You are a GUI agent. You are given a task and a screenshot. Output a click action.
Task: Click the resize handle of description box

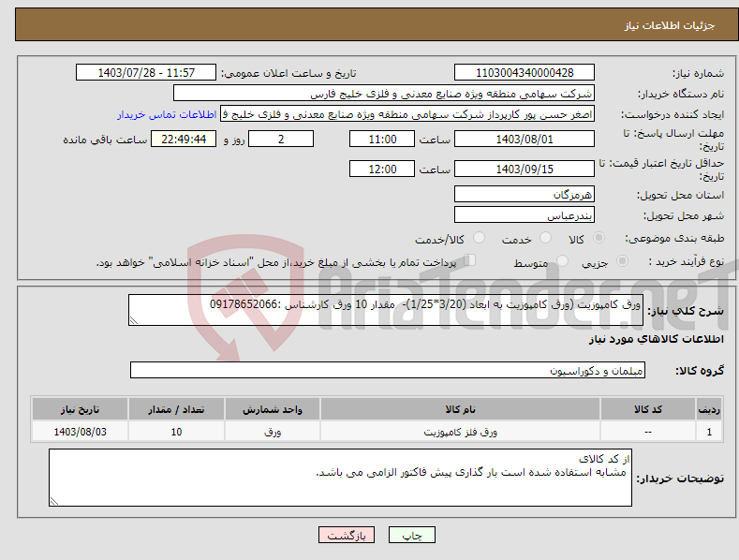[134, 320]
